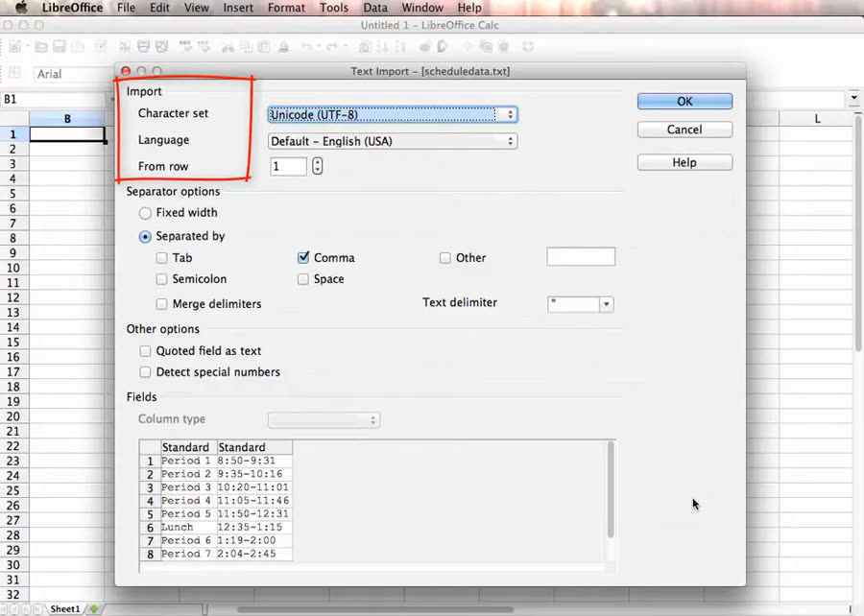Open the Data menu
Screen dimensions: 864x616
click(375, 8)
